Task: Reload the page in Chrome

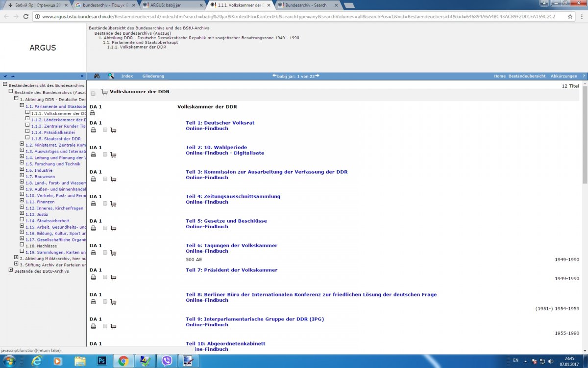Action: 26,16
